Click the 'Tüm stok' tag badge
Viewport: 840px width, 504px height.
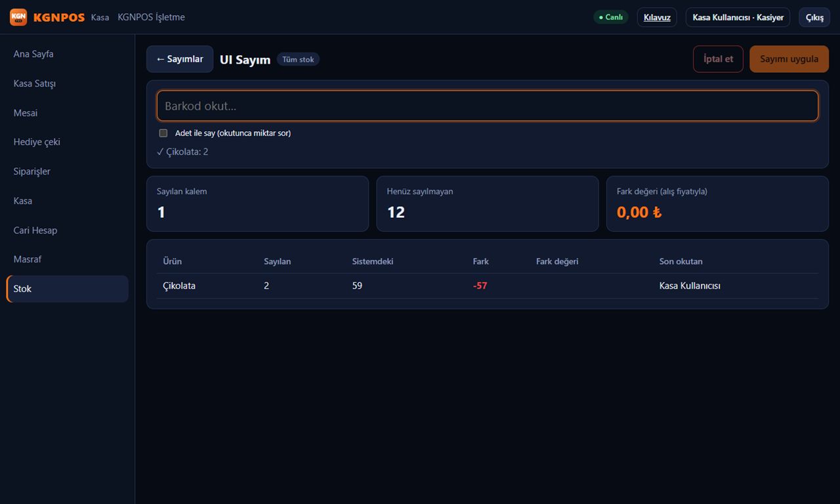pyautogui.click(x=298, y=60)
